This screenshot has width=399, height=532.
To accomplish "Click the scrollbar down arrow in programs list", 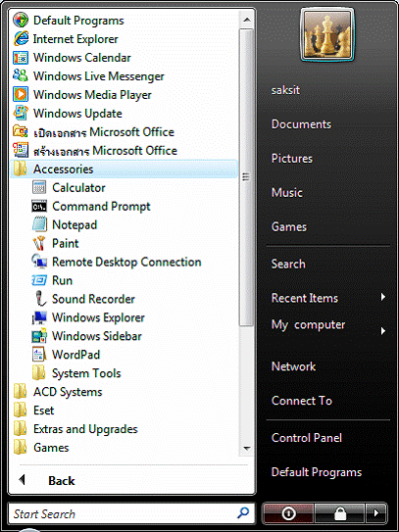I will [x=247, y=449].
